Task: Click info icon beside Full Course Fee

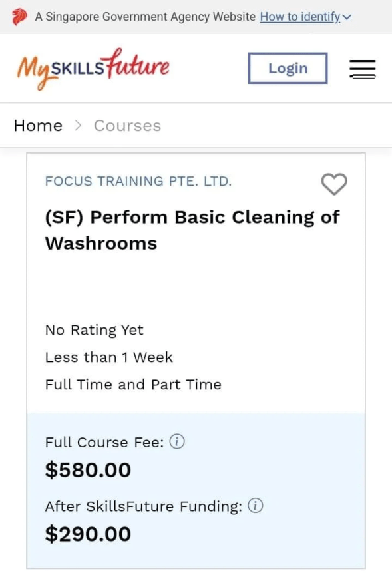Action: 177,441
